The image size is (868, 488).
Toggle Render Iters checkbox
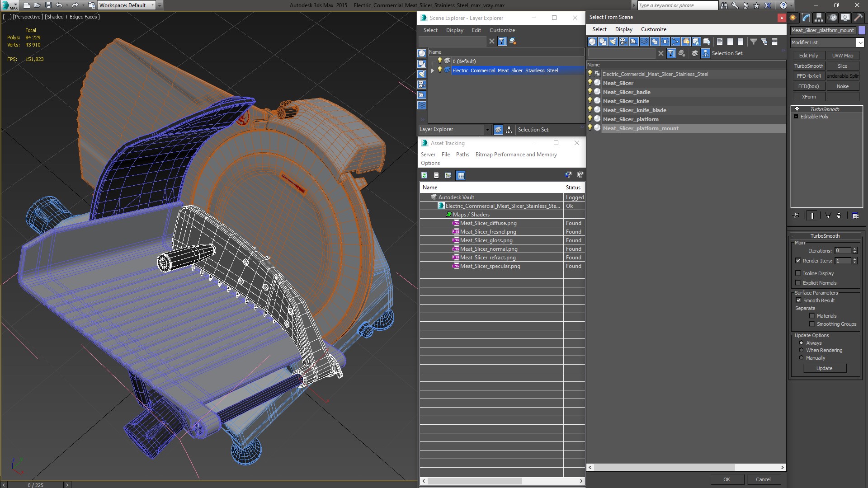pyautogui.click(x=798, y=261)
